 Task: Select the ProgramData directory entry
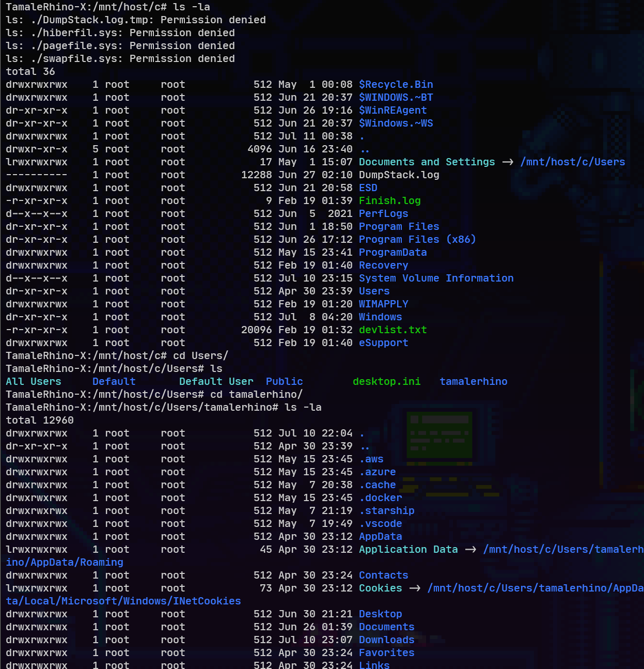tap(392, 252)
